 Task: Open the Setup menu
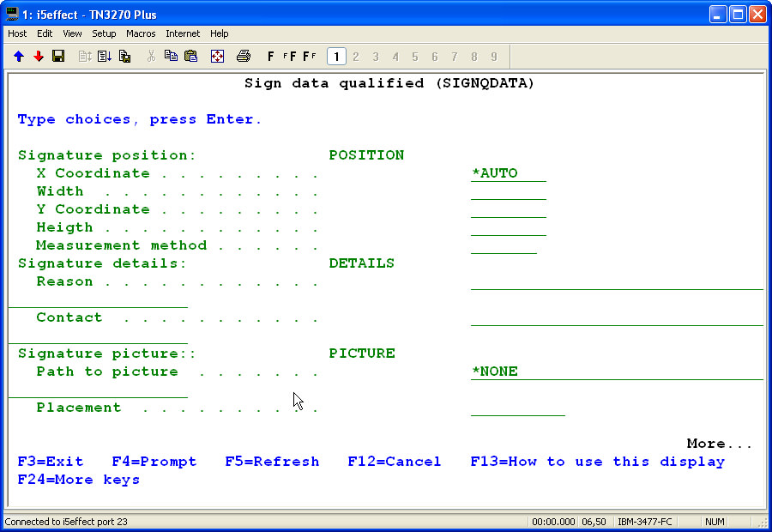pyautogui.click(x=104, y=33)
